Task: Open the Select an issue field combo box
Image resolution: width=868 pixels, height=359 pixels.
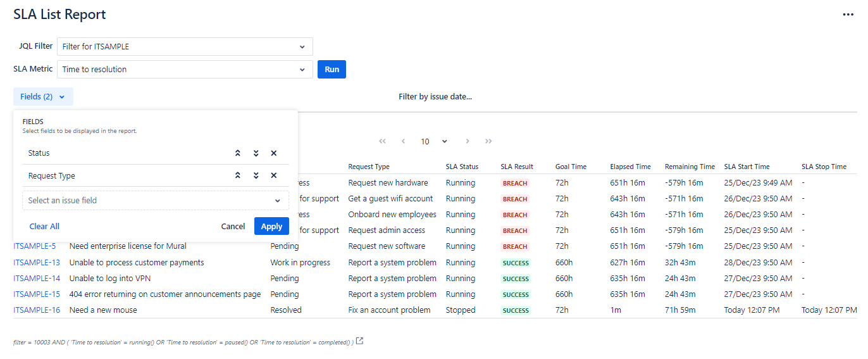Action: [x=155, y=201]
